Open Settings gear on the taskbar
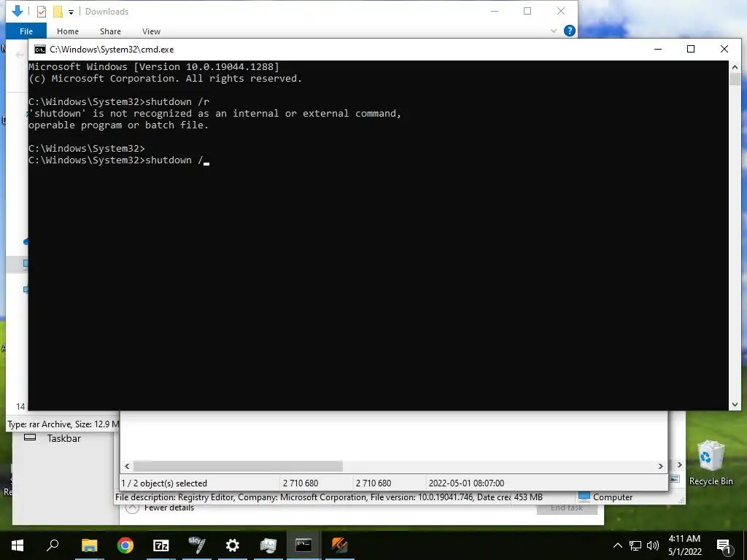The width and height of the screenshot is (747, 560). (x=233, y=545)
